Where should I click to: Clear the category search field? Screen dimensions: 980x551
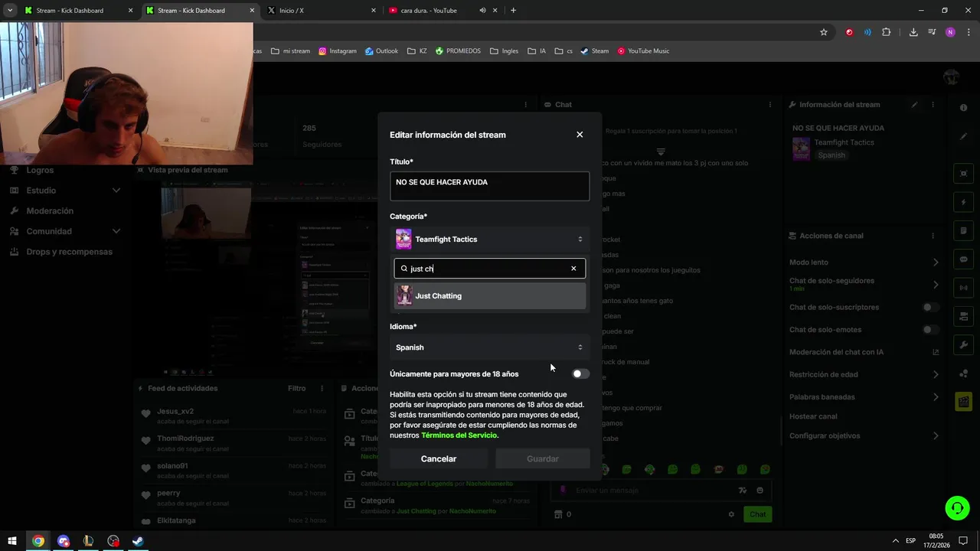pyautogui.click(x=573, y=269)
